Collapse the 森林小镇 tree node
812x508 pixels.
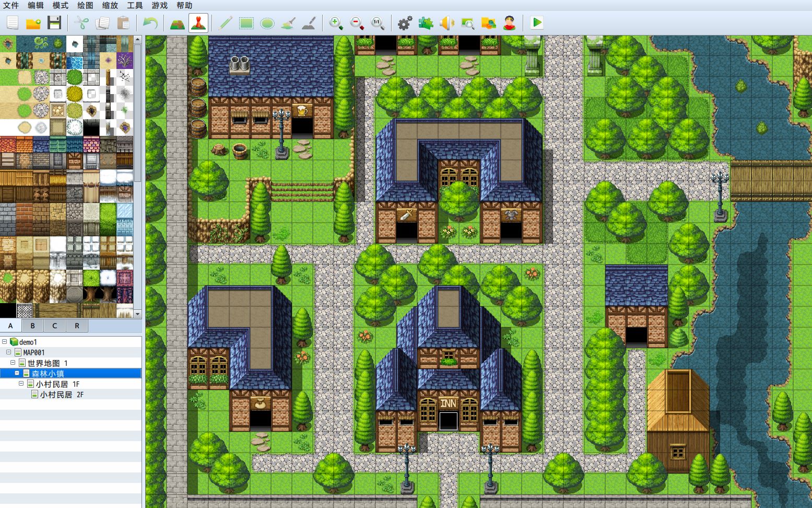[x=17, y=373]
